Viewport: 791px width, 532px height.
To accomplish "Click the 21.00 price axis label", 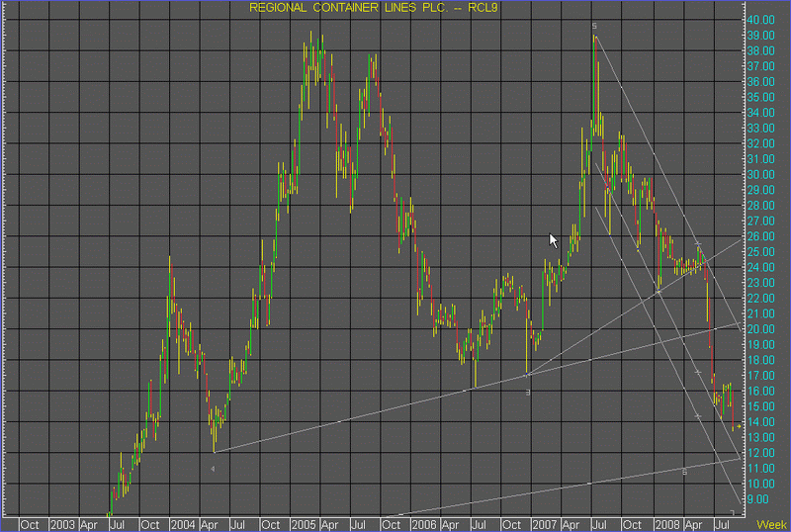I will (x=760, y=313).
